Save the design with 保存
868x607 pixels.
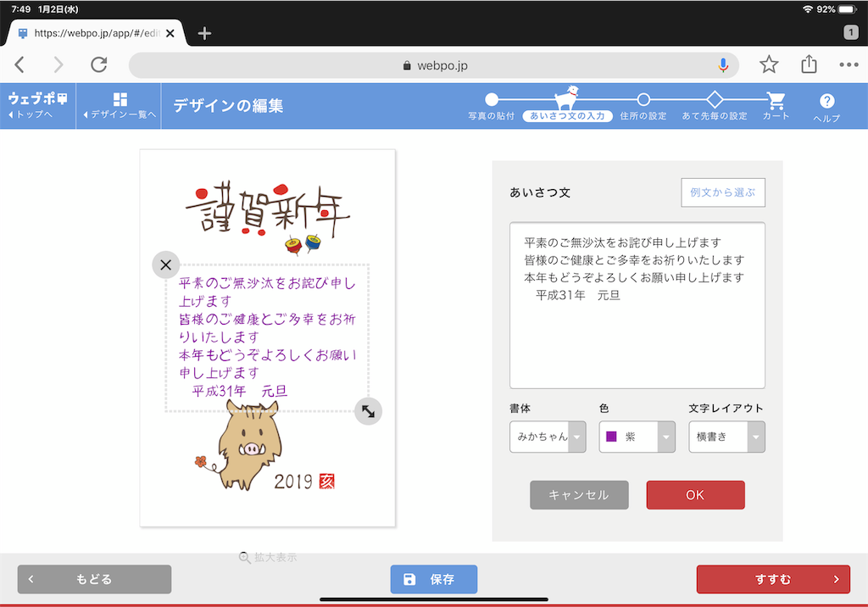coord(433,579)
